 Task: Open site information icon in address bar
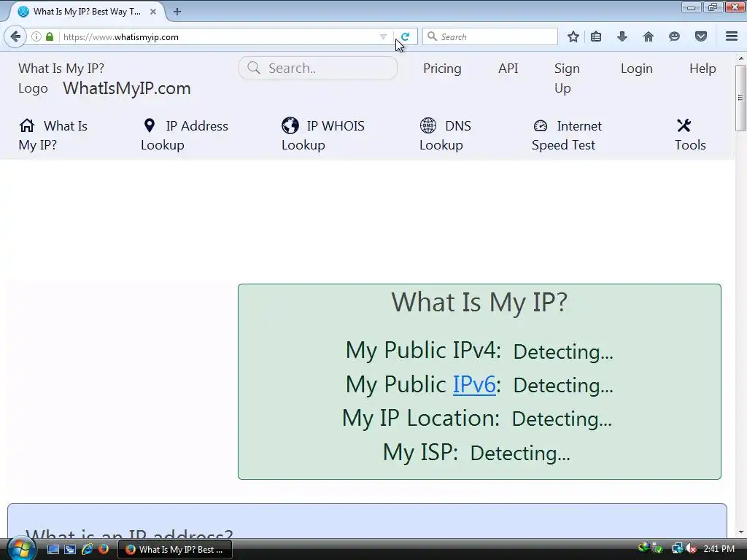point(36,36)
